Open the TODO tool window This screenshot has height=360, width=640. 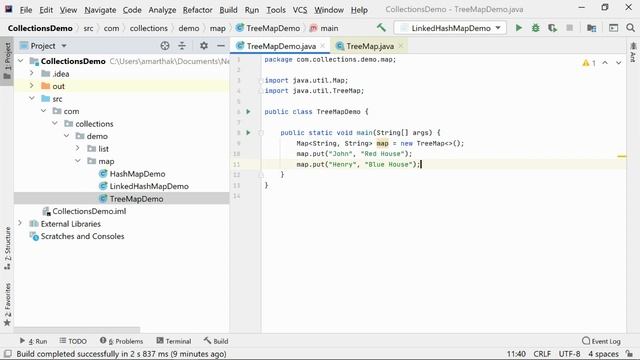73,341
